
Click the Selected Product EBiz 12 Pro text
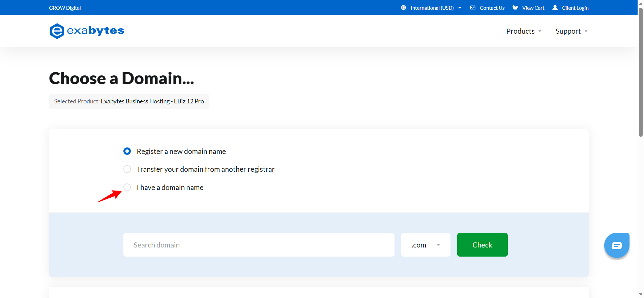129,101
